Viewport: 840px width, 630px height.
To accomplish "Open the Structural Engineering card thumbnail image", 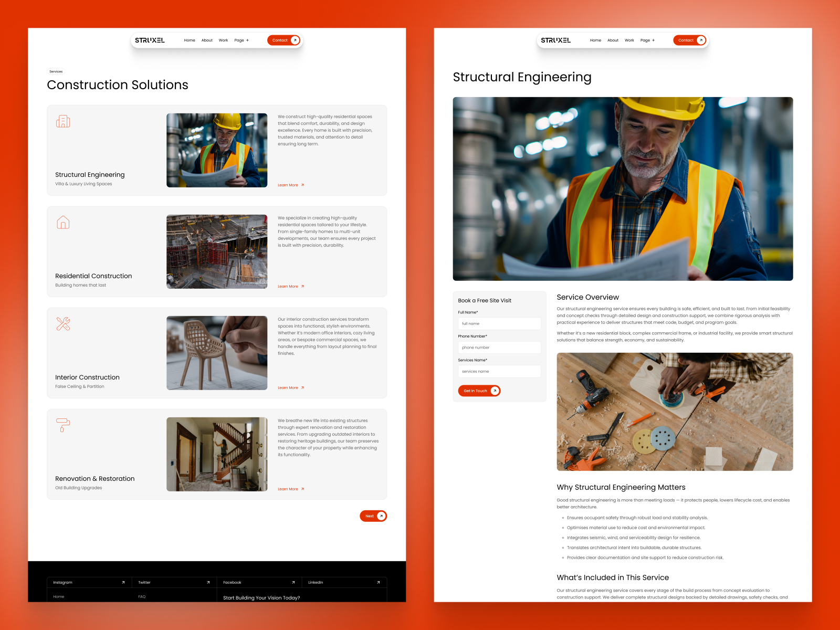I will [x=217, y=150].
